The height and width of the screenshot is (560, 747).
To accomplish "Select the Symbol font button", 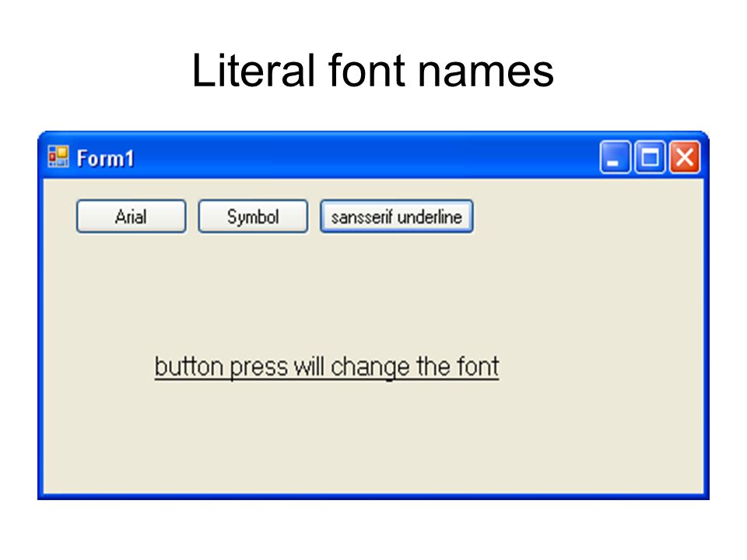I will tap(253, 217).
